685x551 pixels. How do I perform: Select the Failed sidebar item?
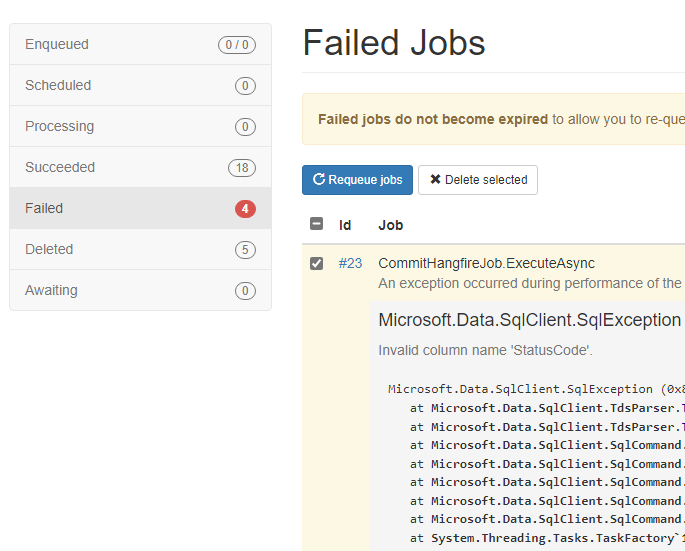tap(141, 208)
